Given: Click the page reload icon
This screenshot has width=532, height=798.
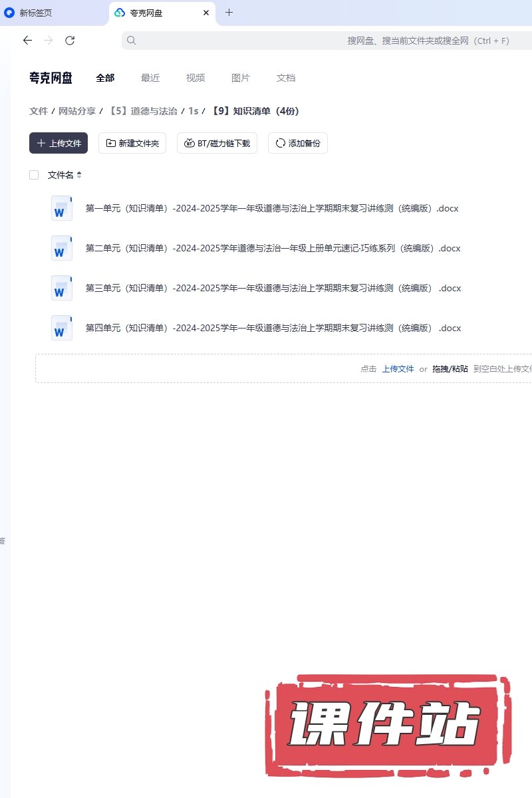Looking at the screenshot, I should pyautogui.click(x=70, y=41).
